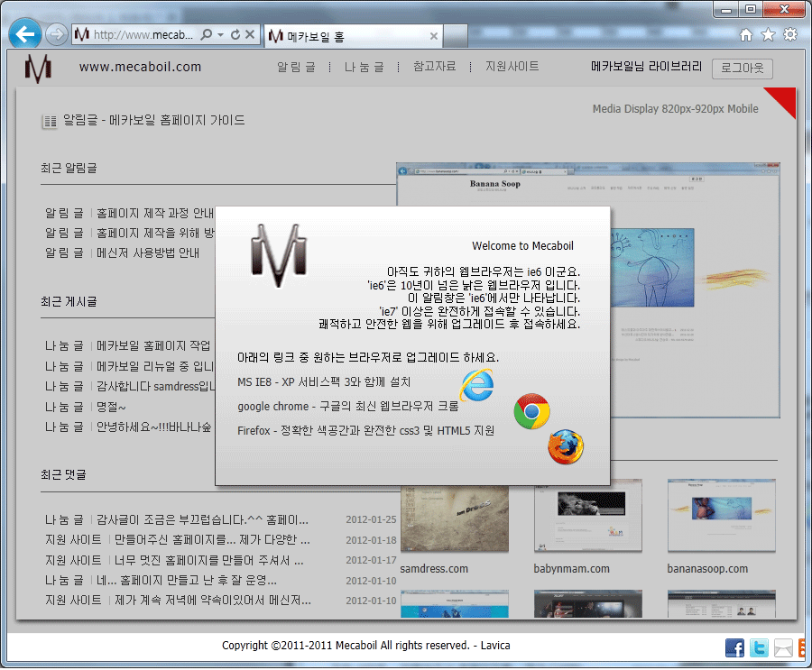Screen dimensions: 812x670
Task: Open the 안녕하세요~!!!바나나숲 post
Action: (x=154, y=427)
